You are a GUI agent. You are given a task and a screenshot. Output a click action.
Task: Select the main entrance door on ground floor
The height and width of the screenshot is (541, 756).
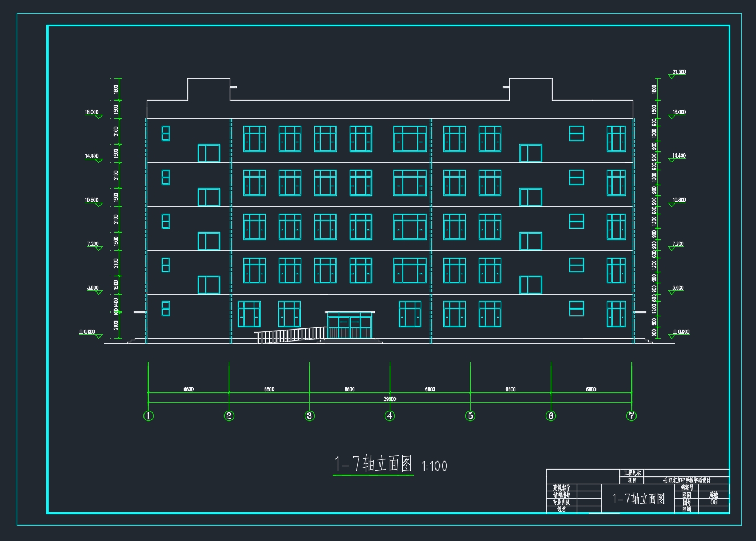click(x=349, y=326)
